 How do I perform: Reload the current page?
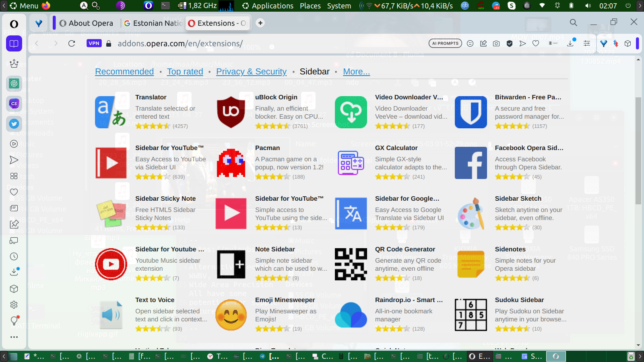click(x=72, y=43)
